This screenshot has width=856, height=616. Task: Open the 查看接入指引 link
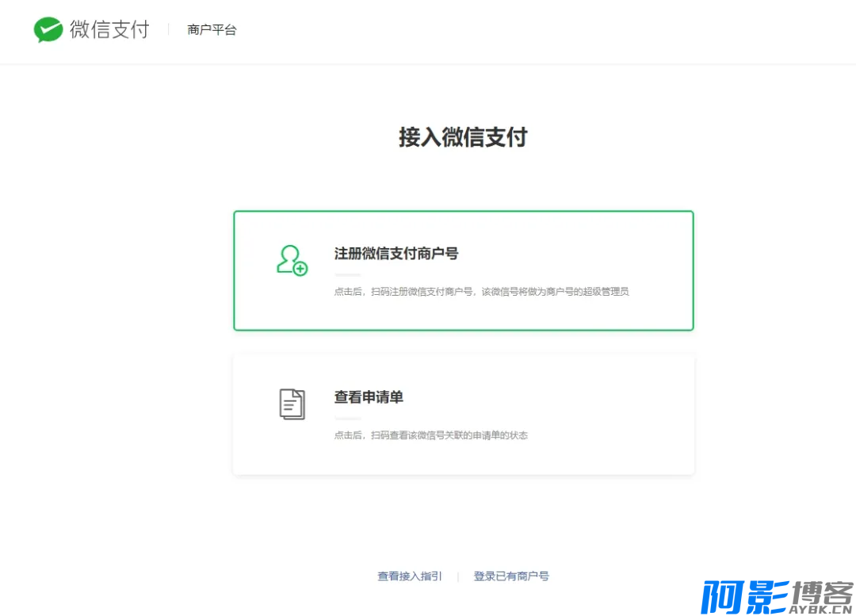pos(410,576)
